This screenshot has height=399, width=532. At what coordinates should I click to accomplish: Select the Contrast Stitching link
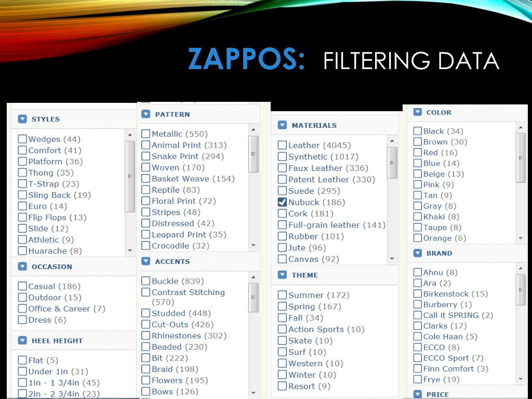(188, 297)
